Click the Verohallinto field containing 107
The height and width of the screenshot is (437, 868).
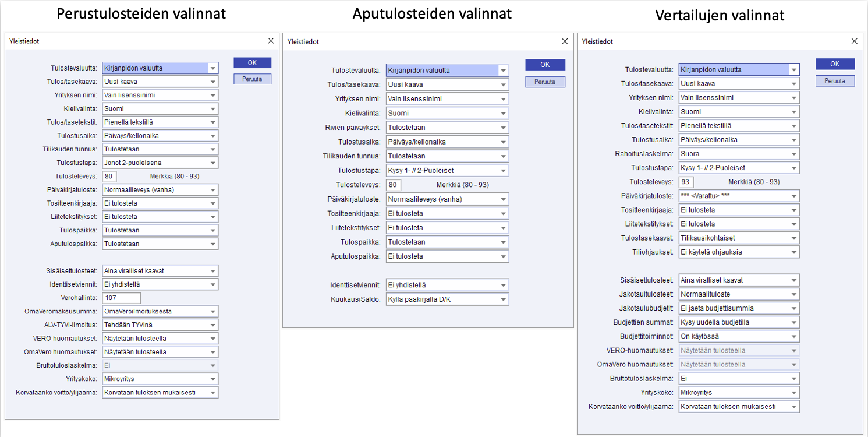(121, 298)
